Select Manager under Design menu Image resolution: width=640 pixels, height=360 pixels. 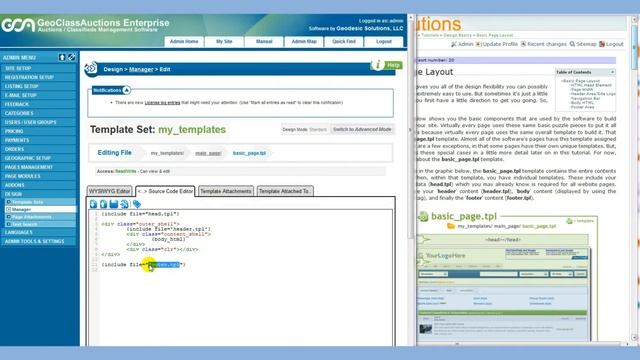pyautogui.click(x=40, y=209)
